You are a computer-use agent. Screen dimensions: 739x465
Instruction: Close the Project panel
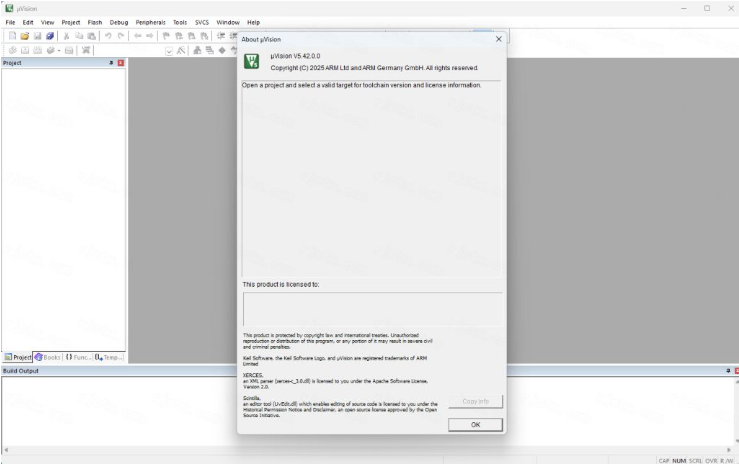[121, 63]
